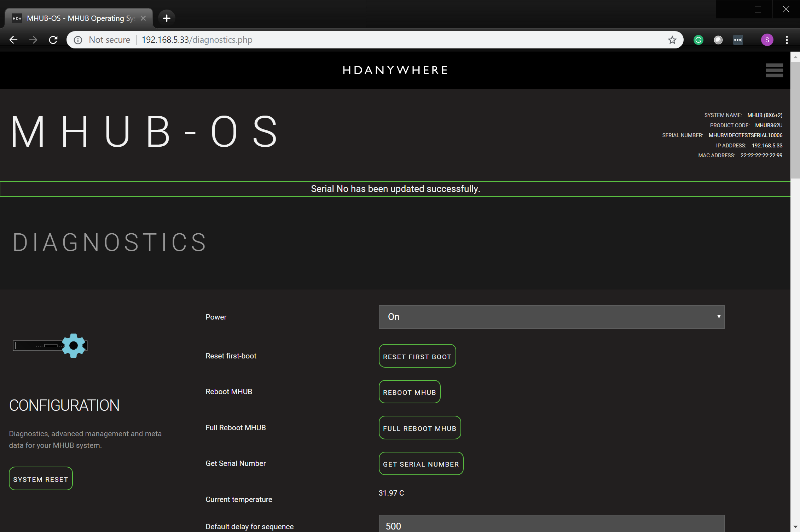Bookmark this page with the star icon
Image resolution: width=800 pixels, height=532 pixels.
click(672, 40)
